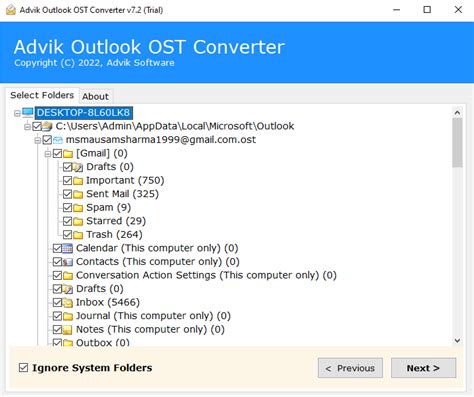Click the Calendar folder icon
The height and width of the screenshot is (397, 474).
coord(68,248)
